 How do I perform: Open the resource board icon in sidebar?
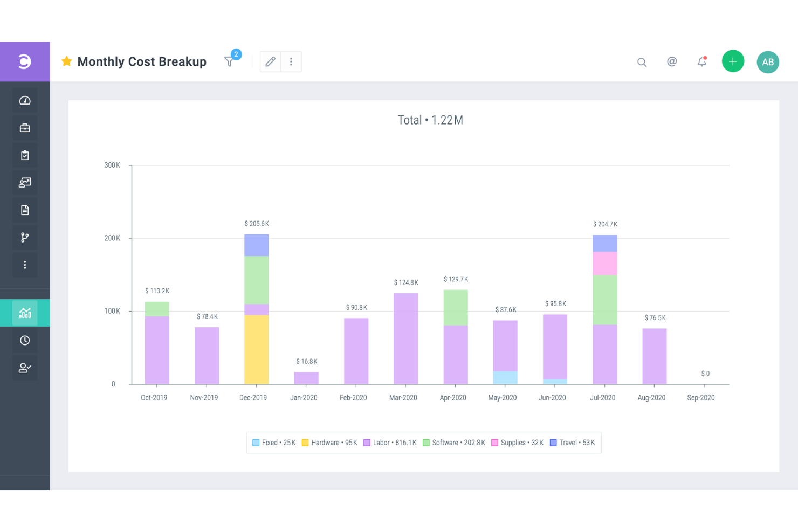coord(25,183)
